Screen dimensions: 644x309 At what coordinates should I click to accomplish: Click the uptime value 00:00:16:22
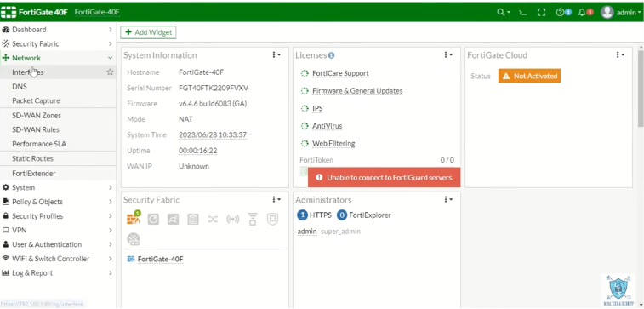click(197, 151)
